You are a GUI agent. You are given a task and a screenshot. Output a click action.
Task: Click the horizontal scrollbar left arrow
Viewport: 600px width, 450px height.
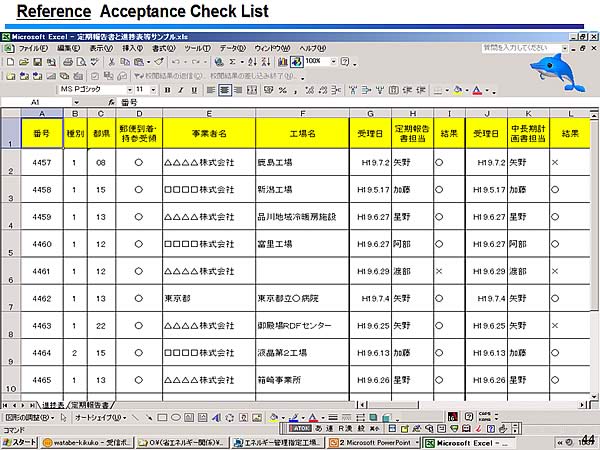[362, 404]
